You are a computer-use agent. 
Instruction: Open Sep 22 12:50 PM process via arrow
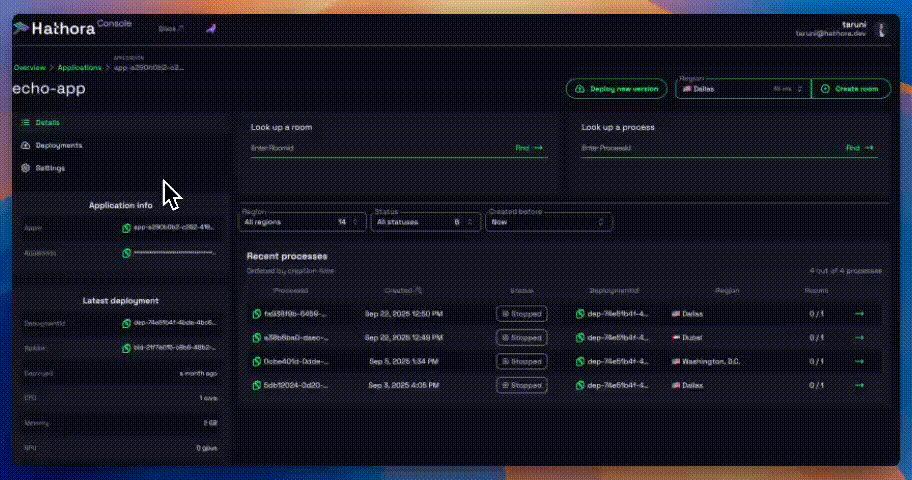tap(859, 314)
